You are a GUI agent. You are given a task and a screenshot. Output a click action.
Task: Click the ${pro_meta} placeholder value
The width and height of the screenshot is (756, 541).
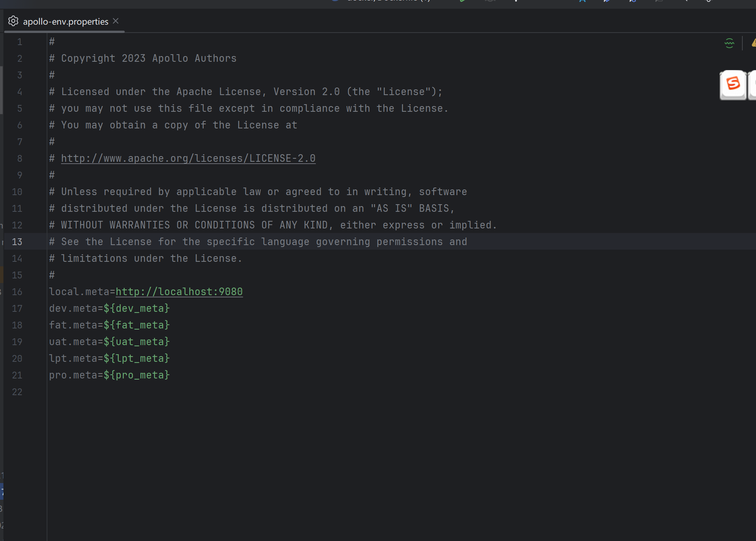[x=137, y=375]
